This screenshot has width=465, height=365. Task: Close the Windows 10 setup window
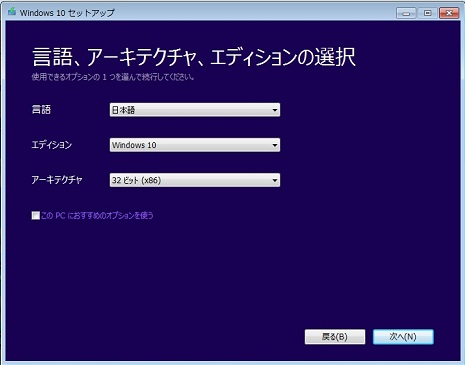[449, 13]
